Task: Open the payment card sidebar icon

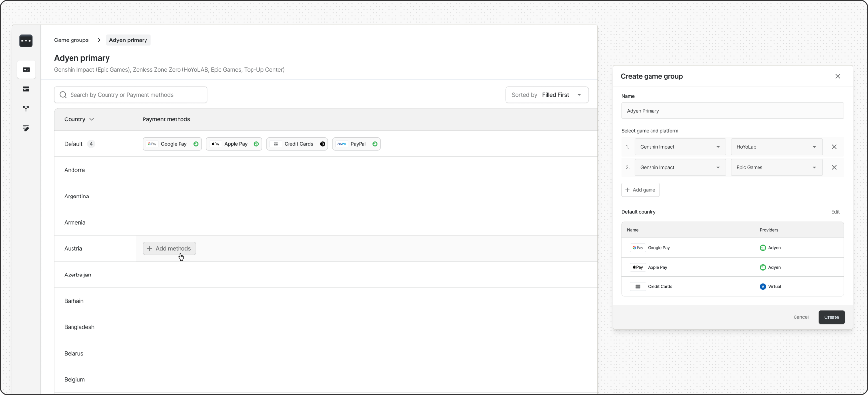Action: pos(26,89)
